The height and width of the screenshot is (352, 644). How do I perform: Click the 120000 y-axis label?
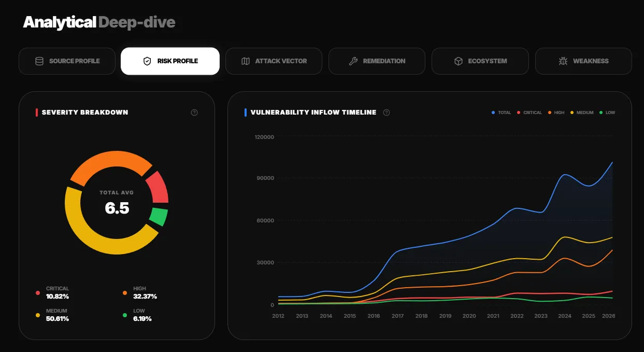264,137
